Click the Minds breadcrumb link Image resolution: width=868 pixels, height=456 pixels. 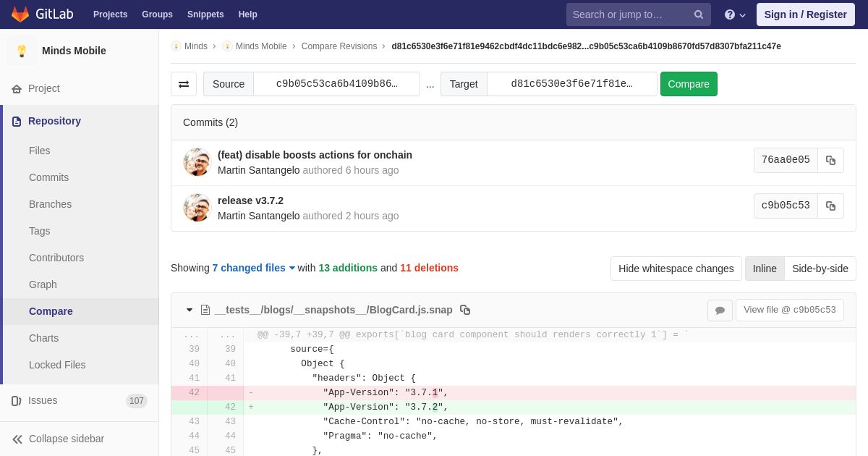point(196,46)
